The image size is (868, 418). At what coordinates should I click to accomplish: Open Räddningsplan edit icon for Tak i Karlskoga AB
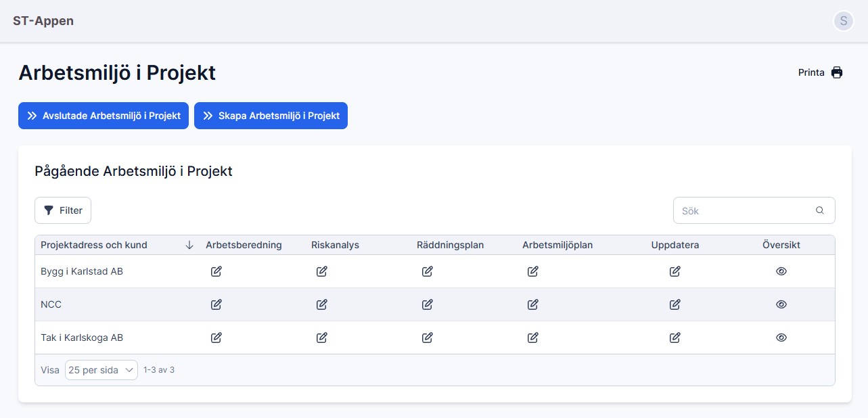[x=428, y=338]
